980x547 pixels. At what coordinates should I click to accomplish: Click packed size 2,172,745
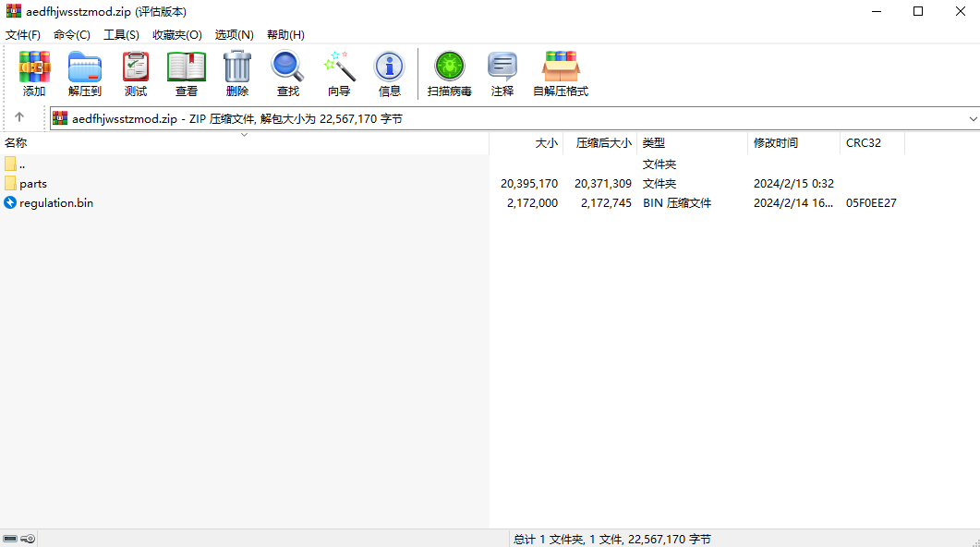point(606,203)
